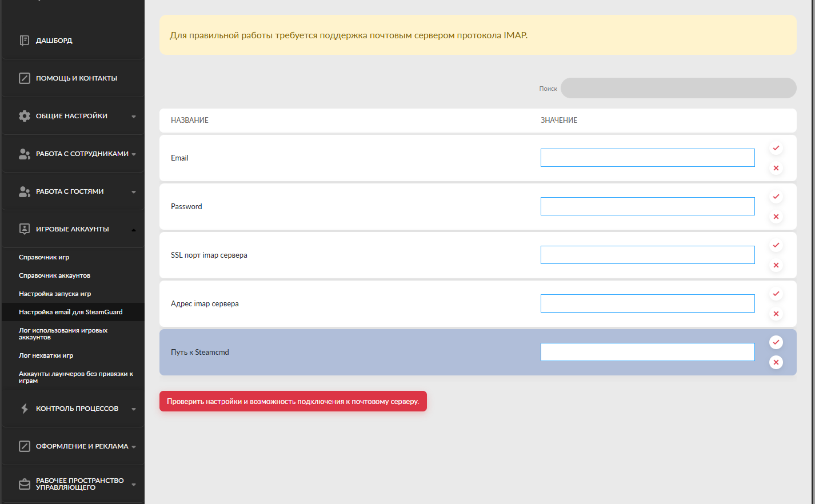
Task: Confirm the SSL порт imap сервера checkmark
Action: (x=776, y=245)
